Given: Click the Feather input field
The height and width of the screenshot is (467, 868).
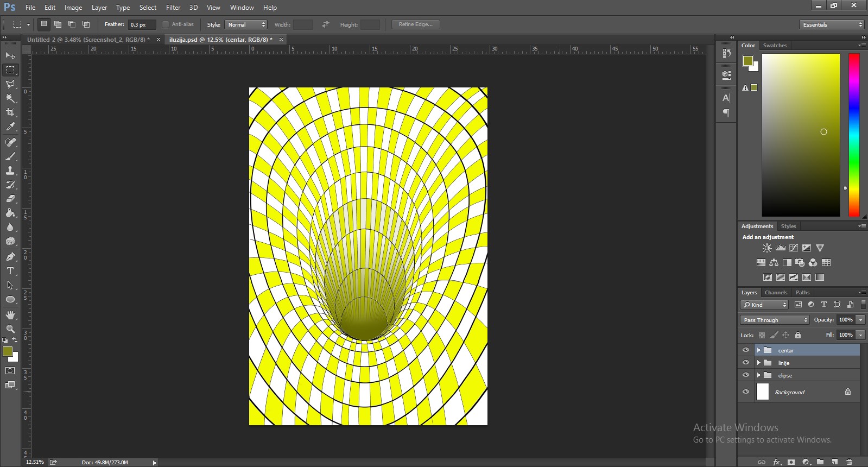Looking at the screenshot, I should [x=142, y=24].
